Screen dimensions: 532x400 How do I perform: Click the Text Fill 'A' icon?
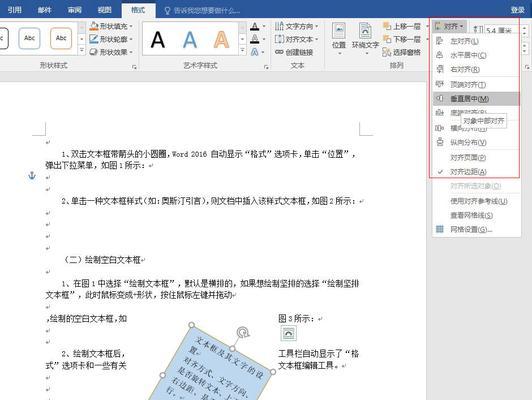(x=254, y=26)
